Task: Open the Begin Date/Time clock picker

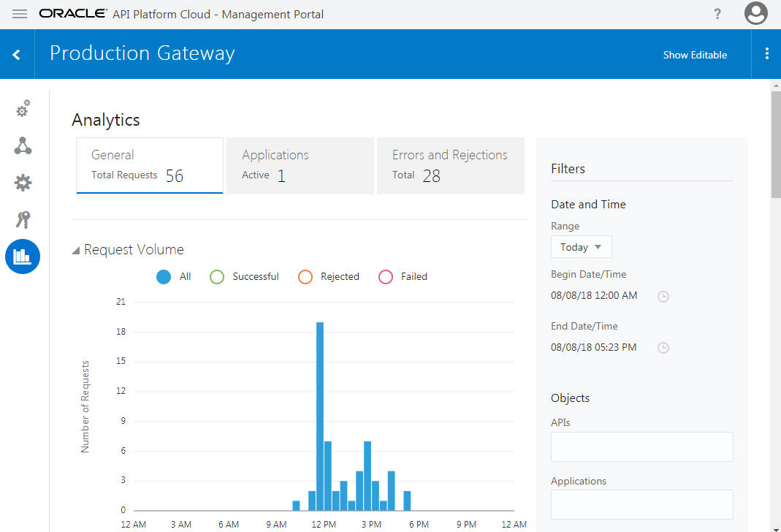Action: (663, 297)
